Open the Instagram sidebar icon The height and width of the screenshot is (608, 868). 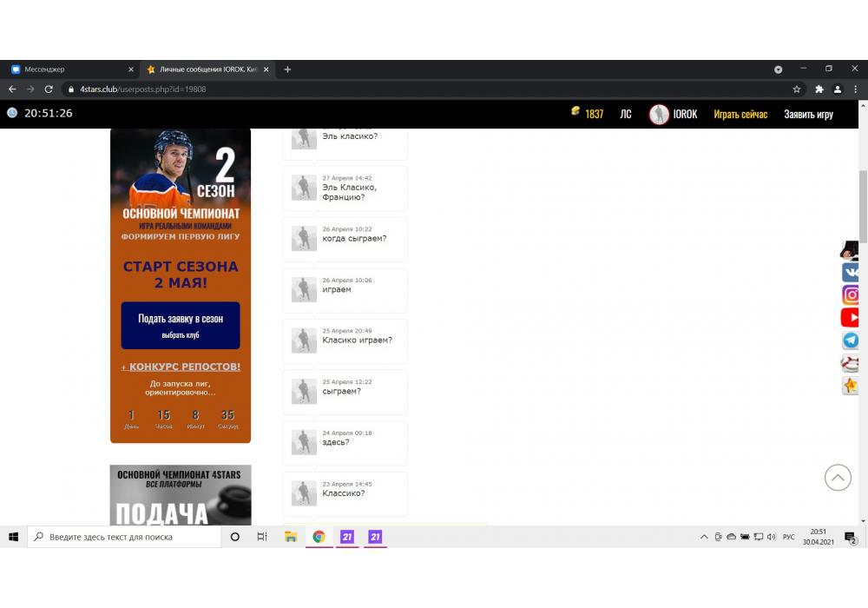(851, 295)
